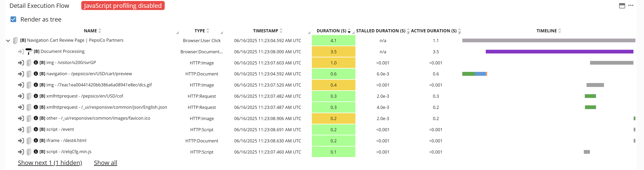
Task: Click drill-in arrow icon for script /event row
Action: (x=21, y=130)
